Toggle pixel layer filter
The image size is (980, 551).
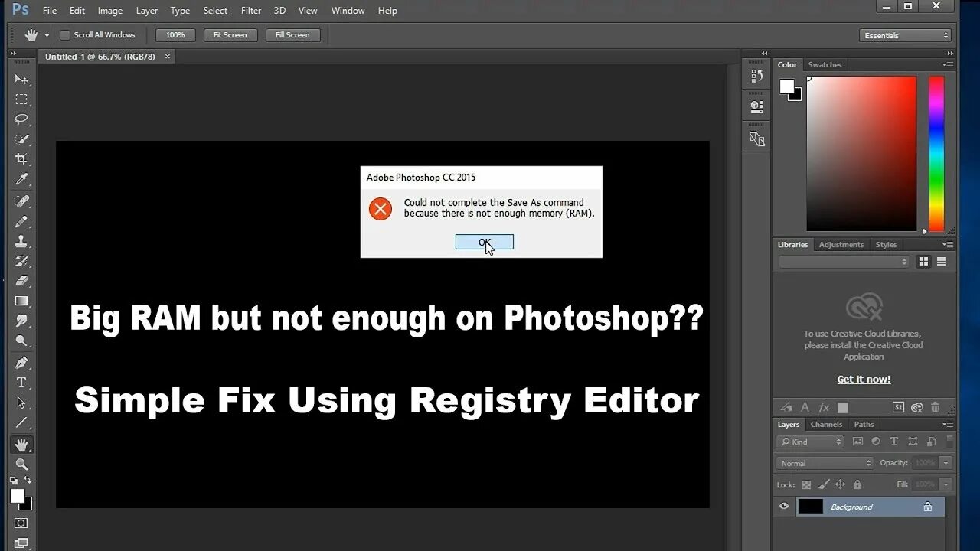(857, 442)
